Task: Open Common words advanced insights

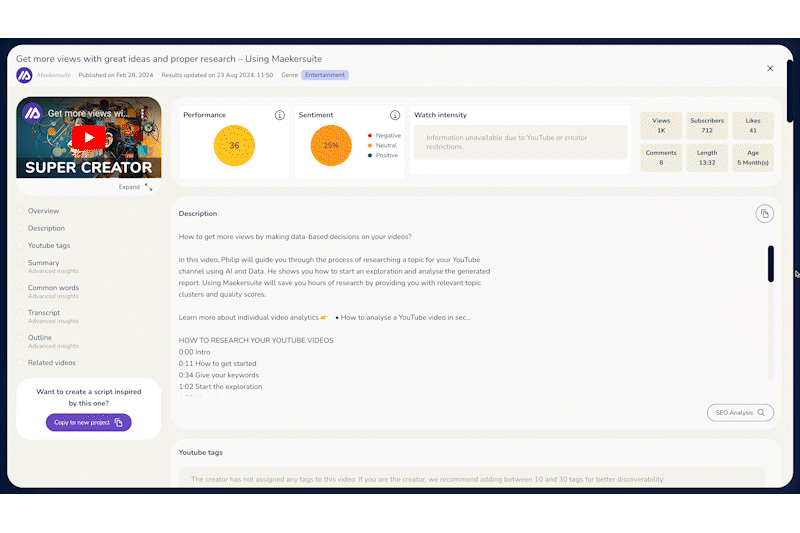Action: 53,291
